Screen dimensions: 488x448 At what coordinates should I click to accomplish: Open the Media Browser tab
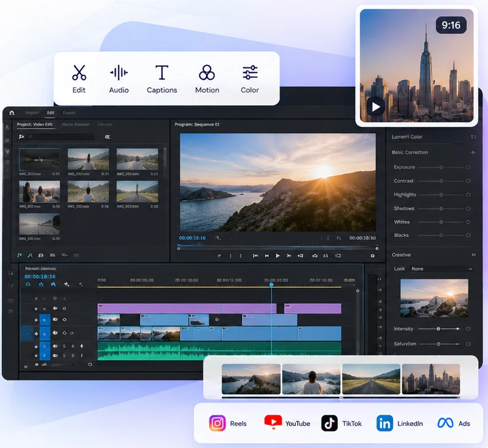[x=76, y=124]
